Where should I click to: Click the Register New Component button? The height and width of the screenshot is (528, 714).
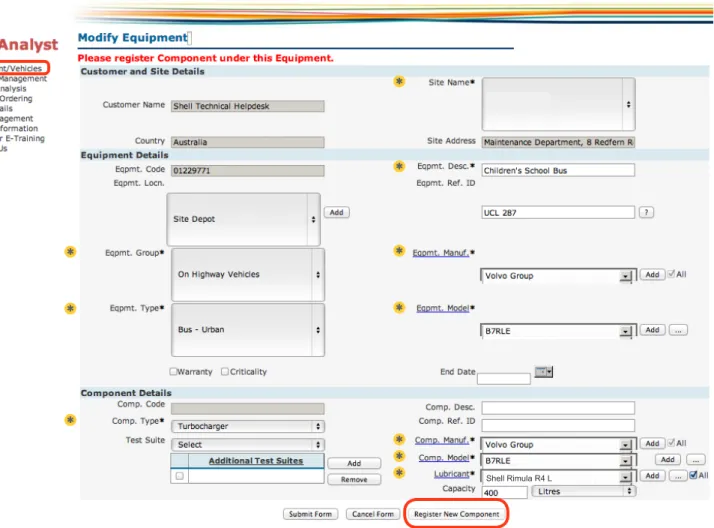(x=456, y=514)
